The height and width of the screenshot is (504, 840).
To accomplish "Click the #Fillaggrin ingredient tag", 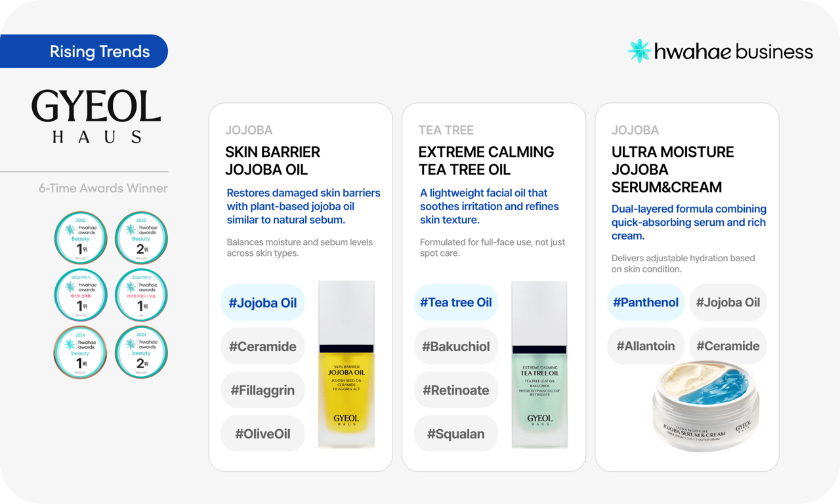I will click(x=262, y=390).
